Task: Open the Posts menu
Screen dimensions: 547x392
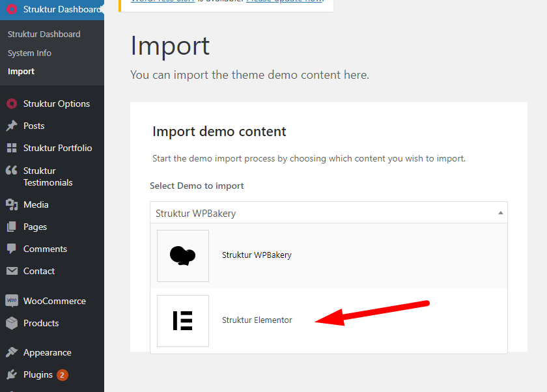Action: pos(52,126)
